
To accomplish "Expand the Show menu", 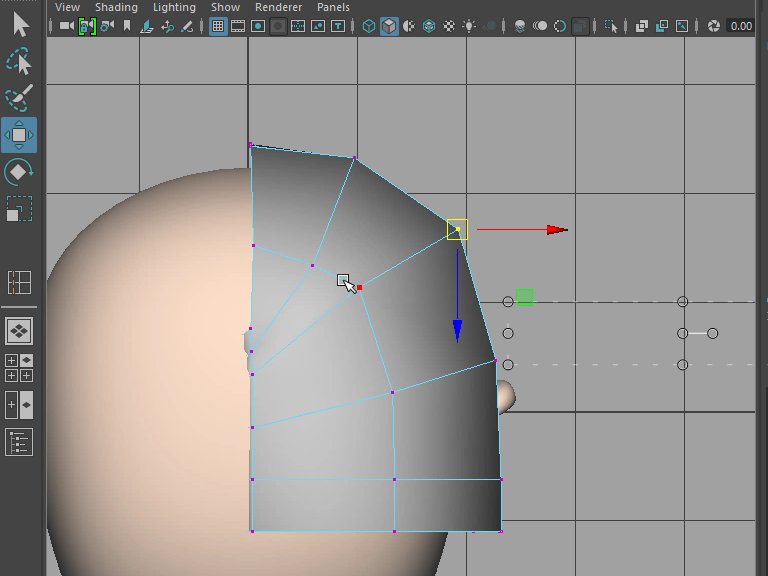I will click(225, 7).
